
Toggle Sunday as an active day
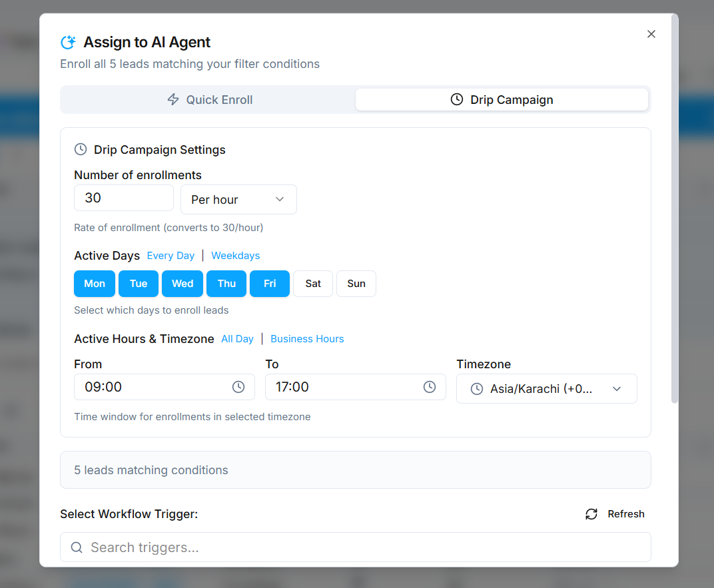pos(356,284)
